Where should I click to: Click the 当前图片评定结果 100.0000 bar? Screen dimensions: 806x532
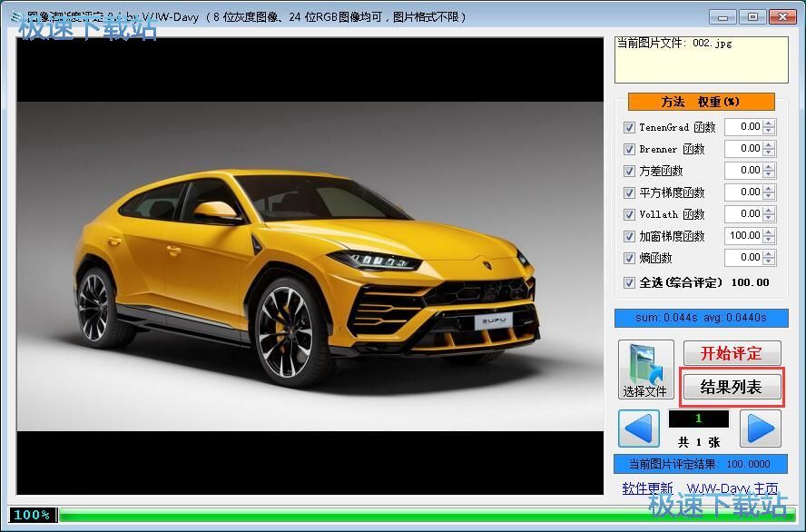701,464
